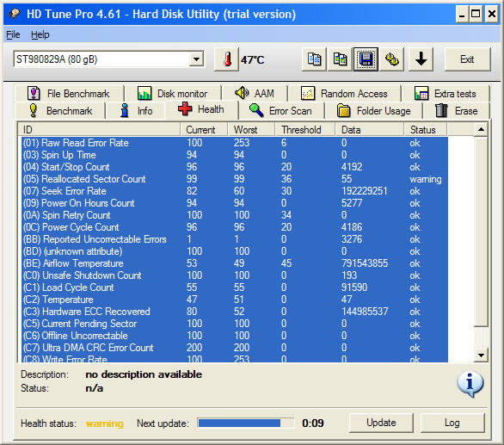Click the scrollbar up arrow
Screen dimensions: 504x445
pos(481,130)
